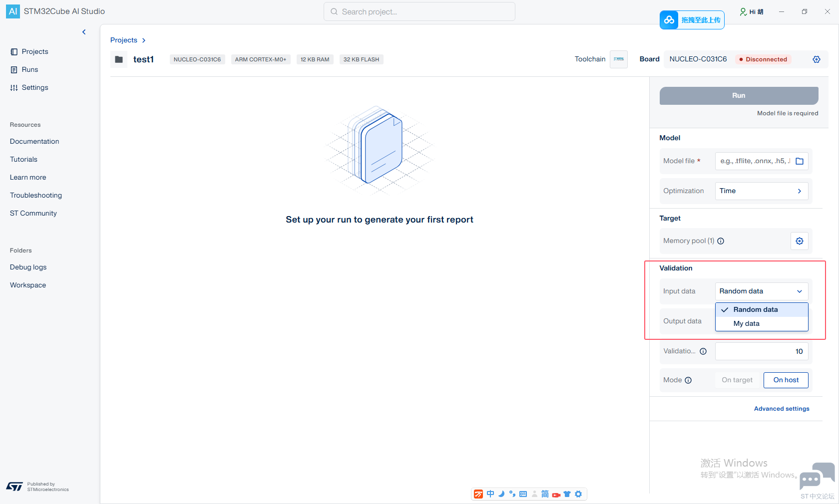Focus the Model file path field

coord(754,161)
